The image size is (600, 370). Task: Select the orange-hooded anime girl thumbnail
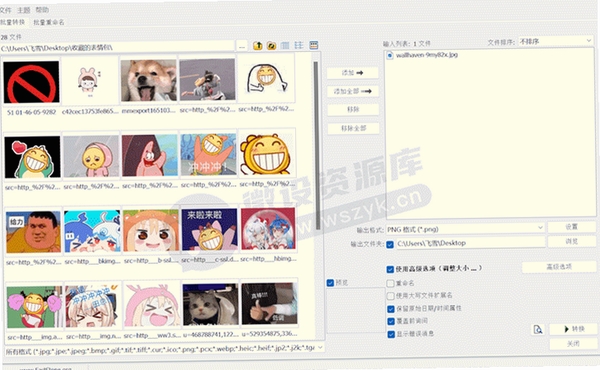[151, 230]
